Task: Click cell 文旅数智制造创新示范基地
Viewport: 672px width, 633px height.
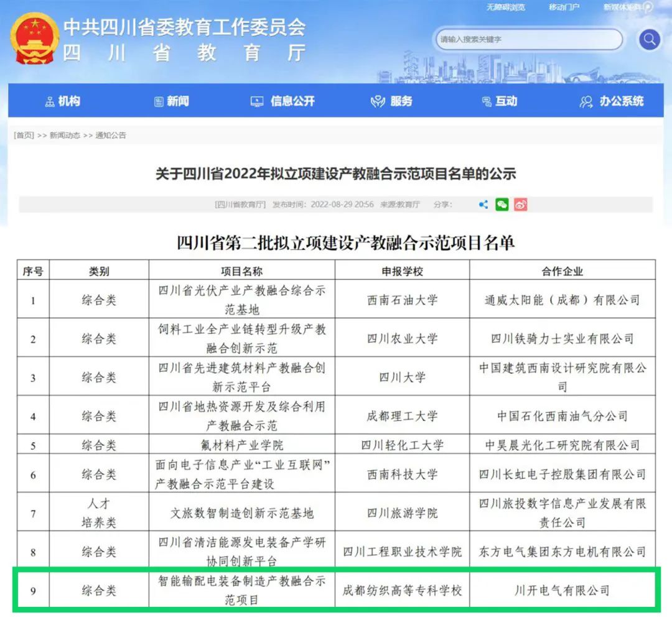Action: click(x=241, y=512)
